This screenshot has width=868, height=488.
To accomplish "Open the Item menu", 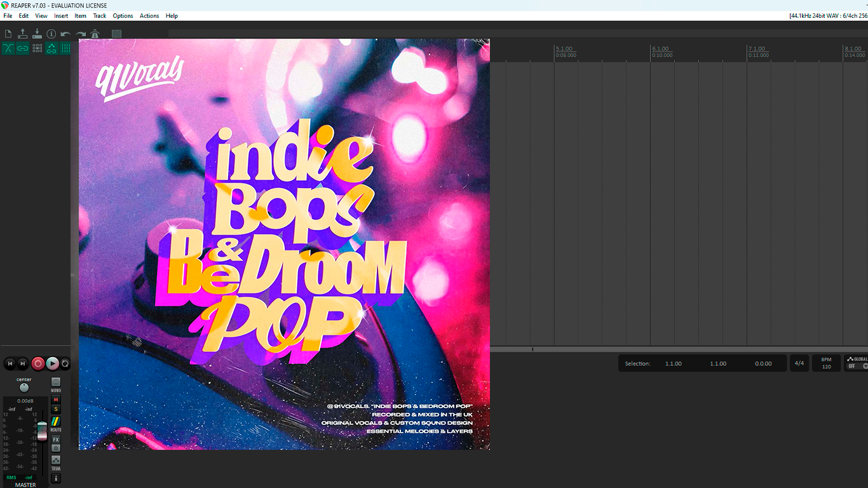I will click(81, 16).
